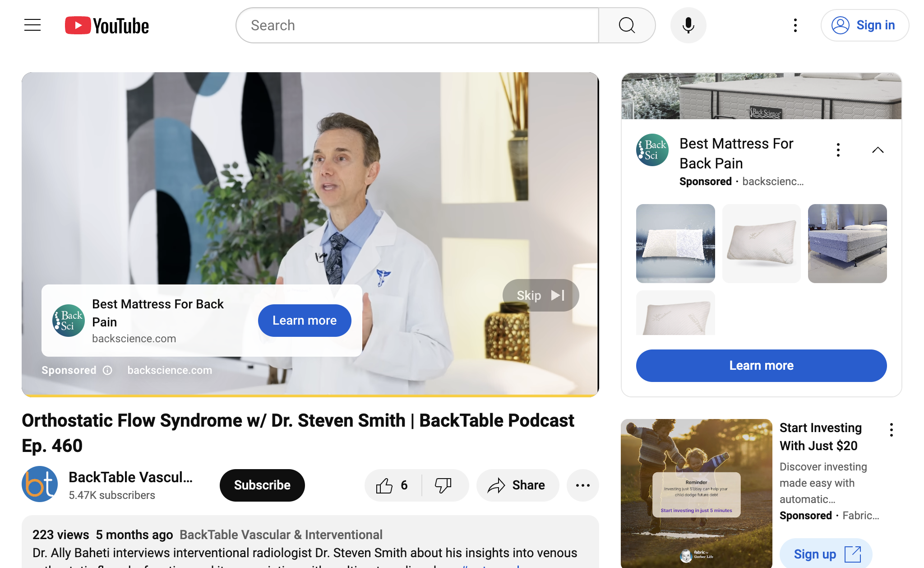Open options menu for Start Investing ad
Screen dimensions: 924x568
tap(892, 430)
